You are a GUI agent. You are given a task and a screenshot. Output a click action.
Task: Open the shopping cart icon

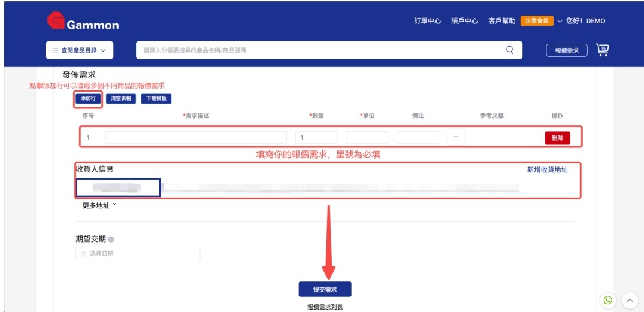[x=602, y=50]
